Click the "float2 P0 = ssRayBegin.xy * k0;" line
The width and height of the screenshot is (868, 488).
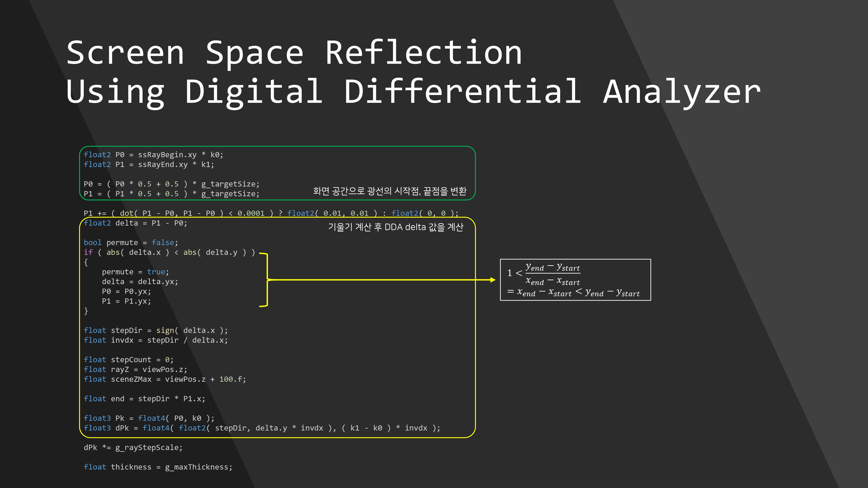[153, 155]
